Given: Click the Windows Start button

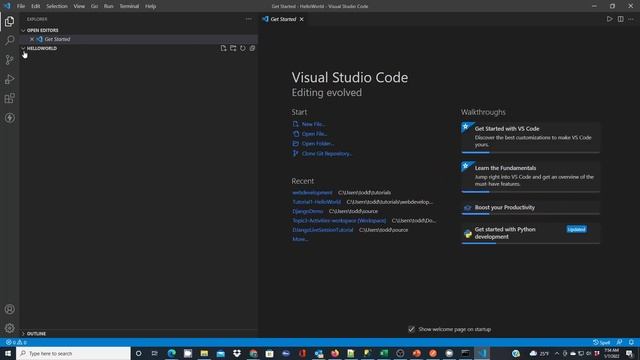Looking at the screenshot, I should 8,353.
